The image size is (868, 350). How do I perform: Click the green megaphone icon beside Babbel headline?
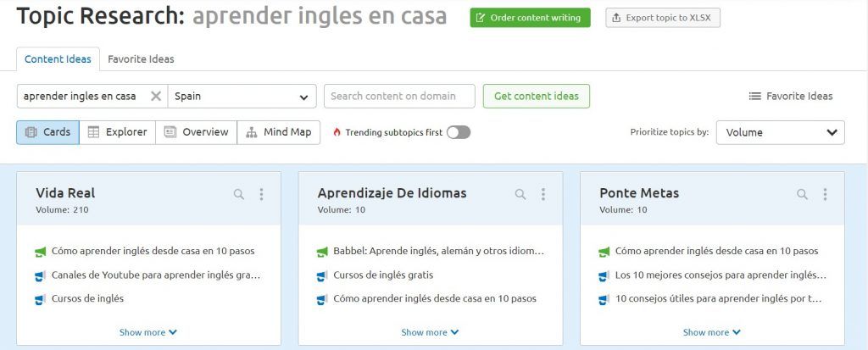(322, 252)
